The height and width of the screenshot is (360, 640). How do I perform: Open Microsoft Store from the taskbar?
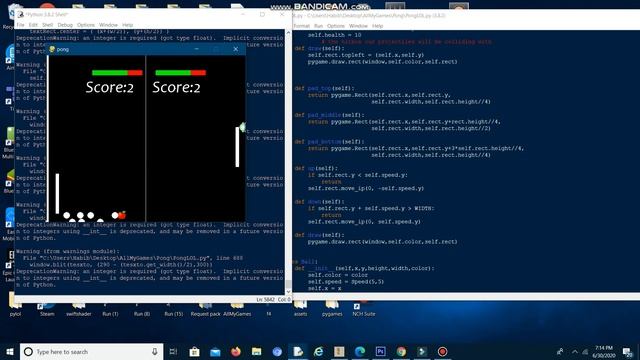(x=194, y=351)
